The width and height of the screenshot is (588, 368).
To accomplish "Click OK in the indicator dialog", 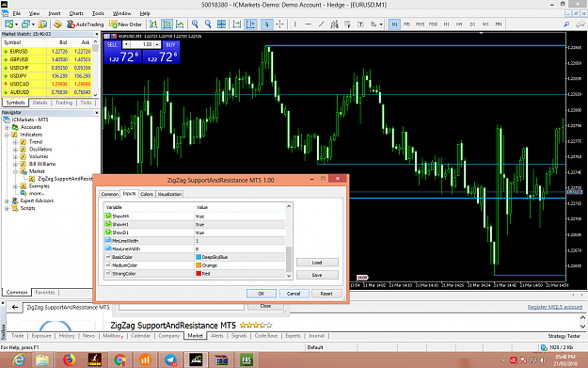I will [262, 294].
